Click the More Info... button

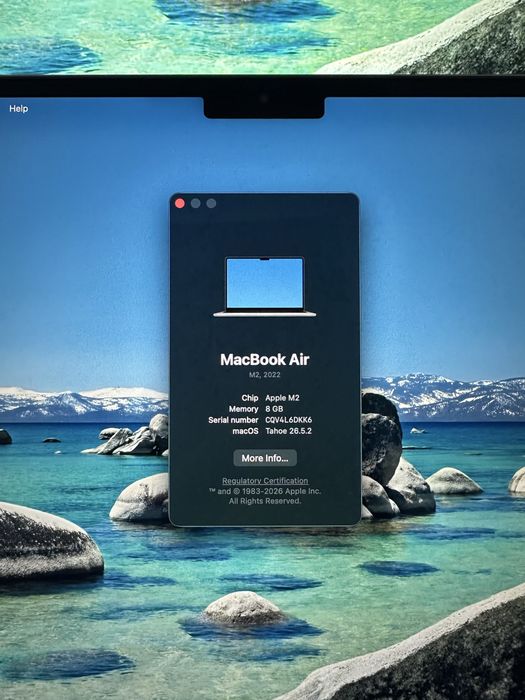pyautogui.click(x=265, y=458)
